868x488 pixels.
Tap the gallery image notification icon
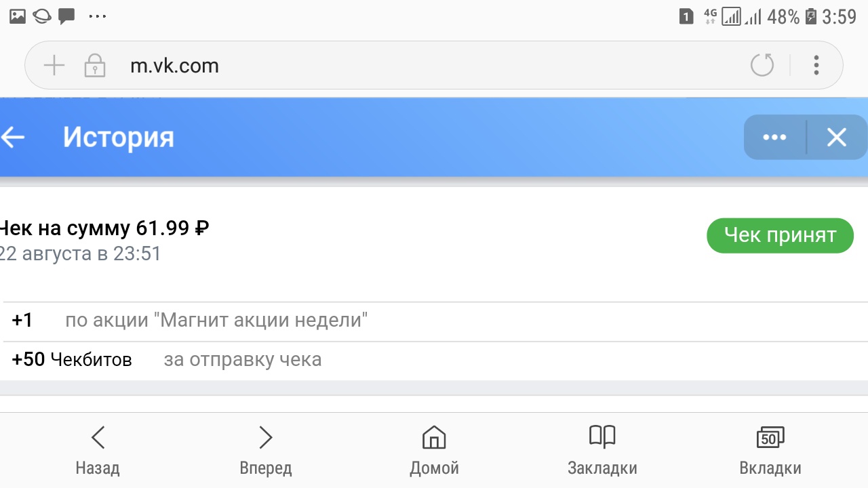pos(18,16)
